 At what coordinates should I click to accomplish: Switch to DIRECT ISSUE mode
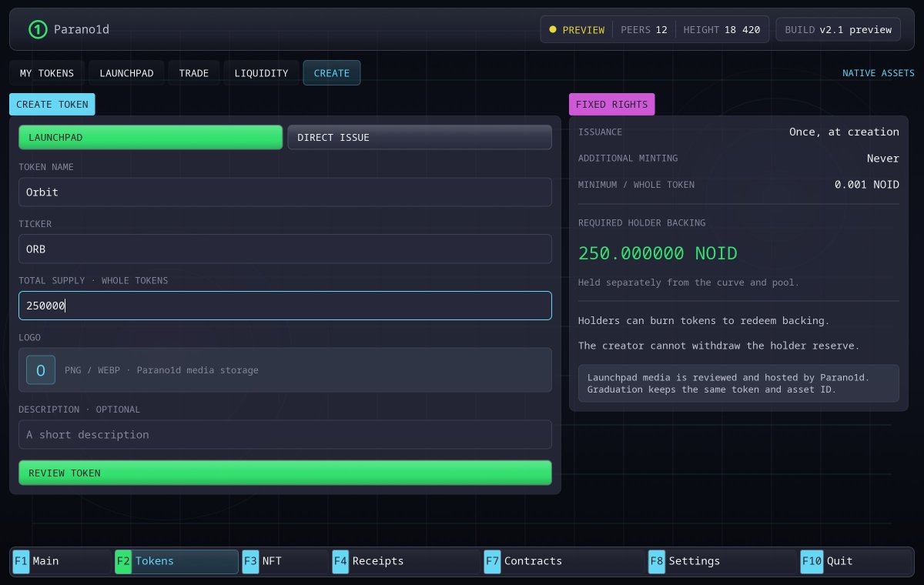click(420, 137)
